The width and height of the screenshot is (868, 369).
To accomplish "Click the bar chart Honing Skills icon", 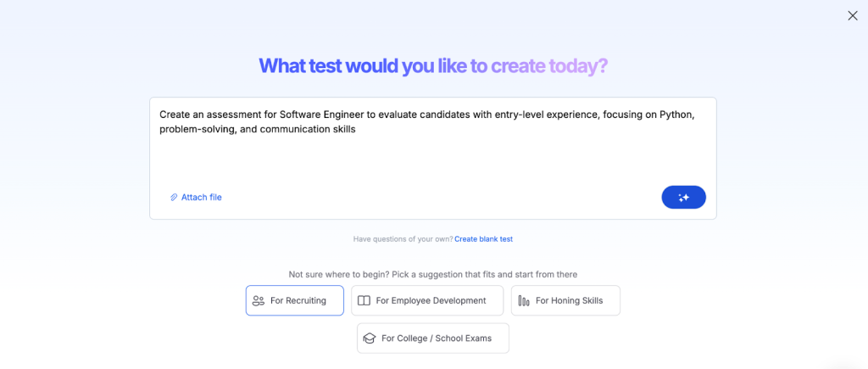I will click(524, 300).
